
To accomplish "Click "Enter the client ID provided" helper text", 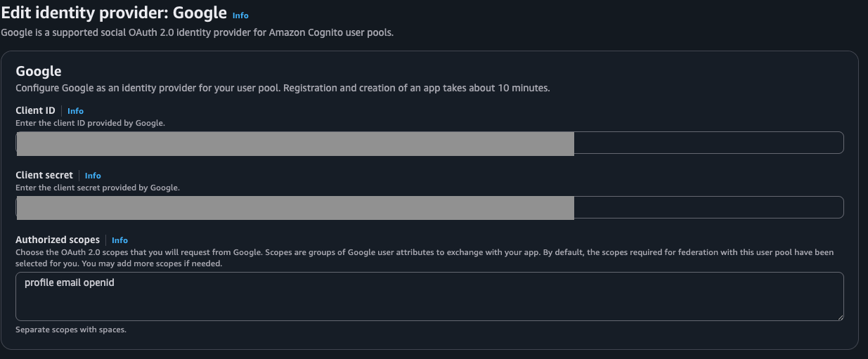I will [90, 123].
